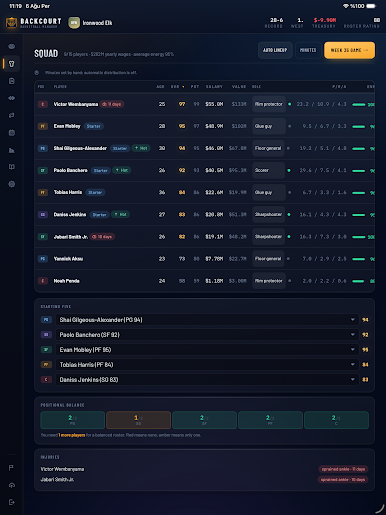Click Victor Wembanyama's C position badge

point(43,104)
